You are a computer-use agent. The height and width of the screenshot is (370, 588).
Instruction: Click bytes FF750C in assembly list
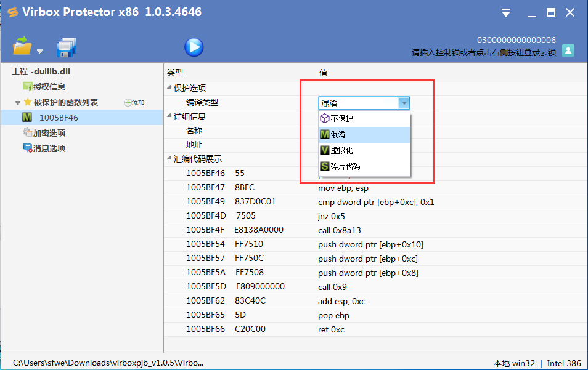click(250, 259)
